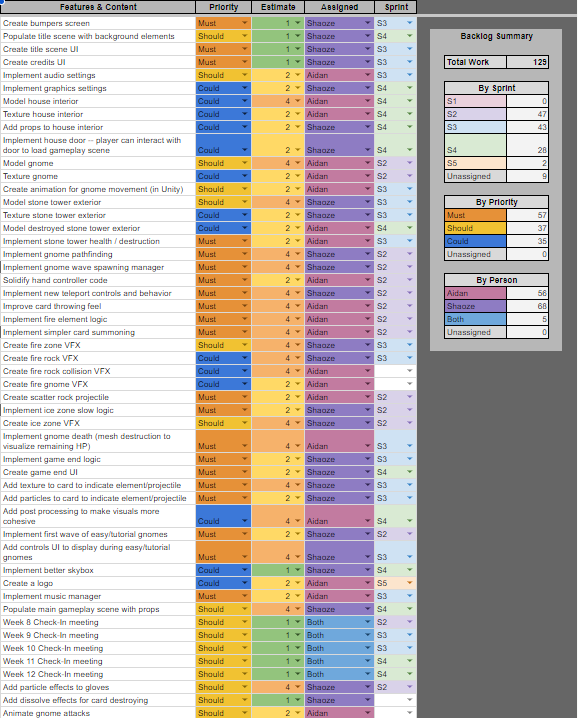Open Assigned dropdown for Week 8 Check-In meeting
The image size is (578, 718).
pos(367,622)
